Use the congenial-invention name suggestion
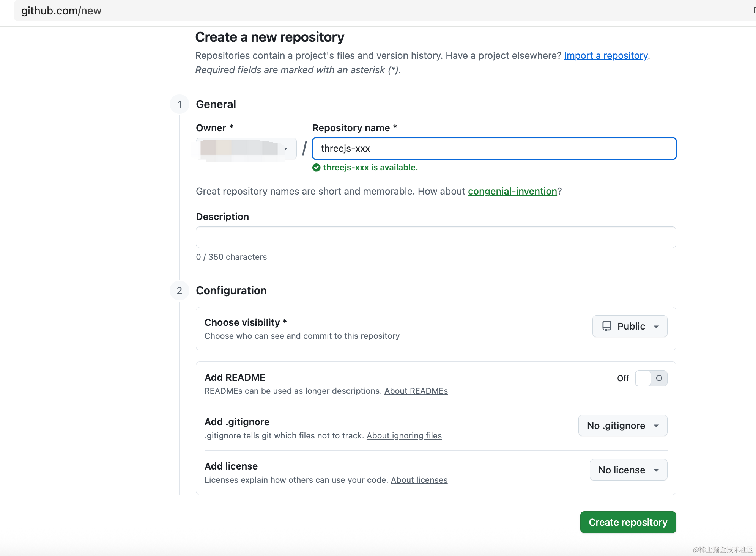Image resolution: width=756 pixels, height=556 pixels. 512,191
